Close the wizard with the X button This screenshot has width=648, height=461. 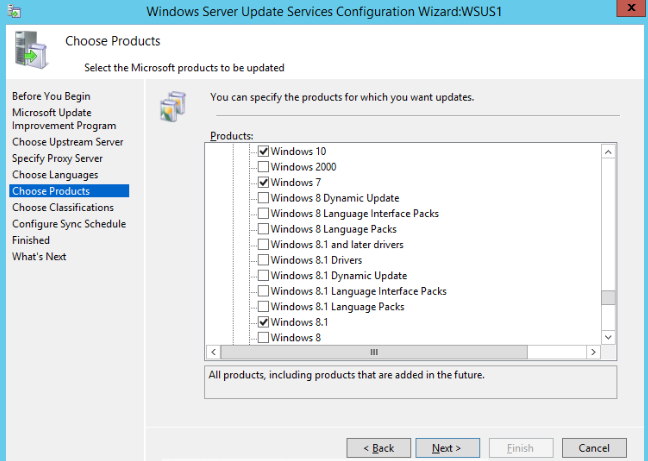tap(631, 8)
